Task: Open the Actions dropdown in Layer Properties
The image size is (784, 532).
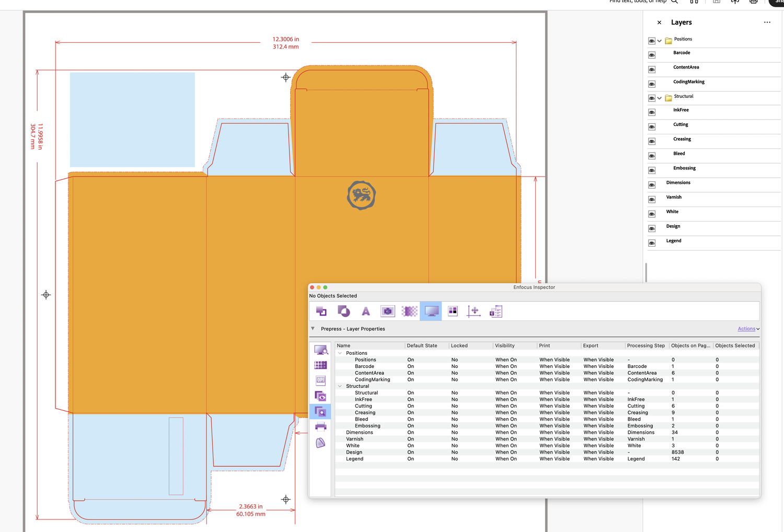Action: coord(746,329)
